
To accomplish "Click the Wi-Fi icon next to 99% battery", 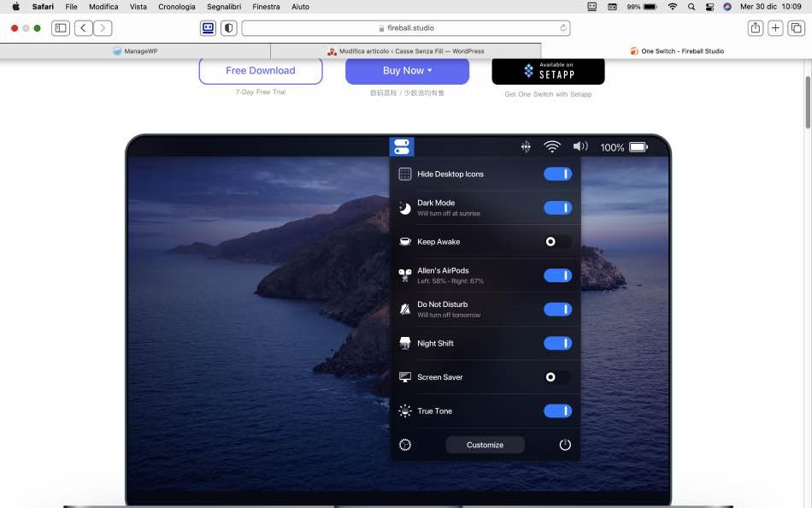I will point(672,7).
